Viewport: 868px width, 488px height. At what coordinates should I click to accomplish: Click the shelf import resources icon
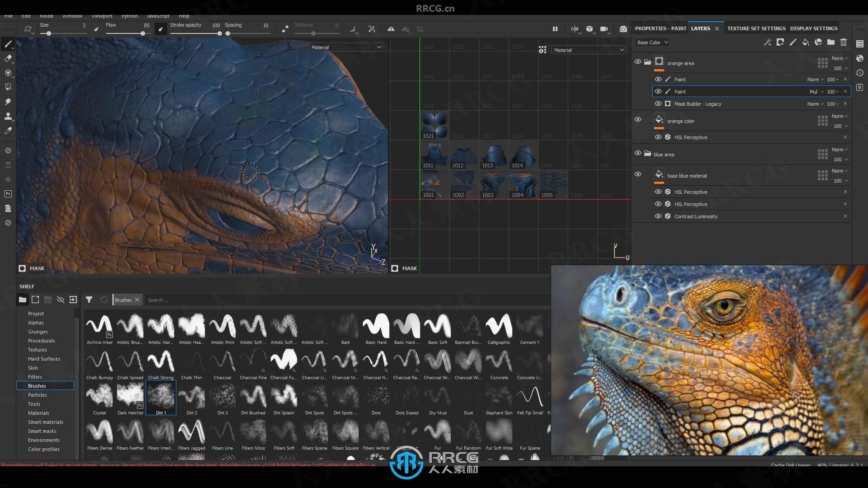(x=73, y=300)
